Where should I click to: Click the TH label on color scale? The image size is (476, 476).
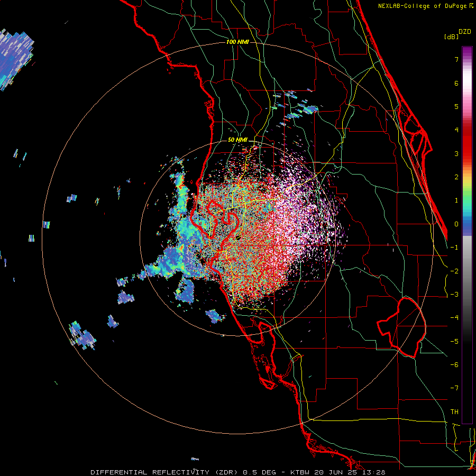pos(454,412)
